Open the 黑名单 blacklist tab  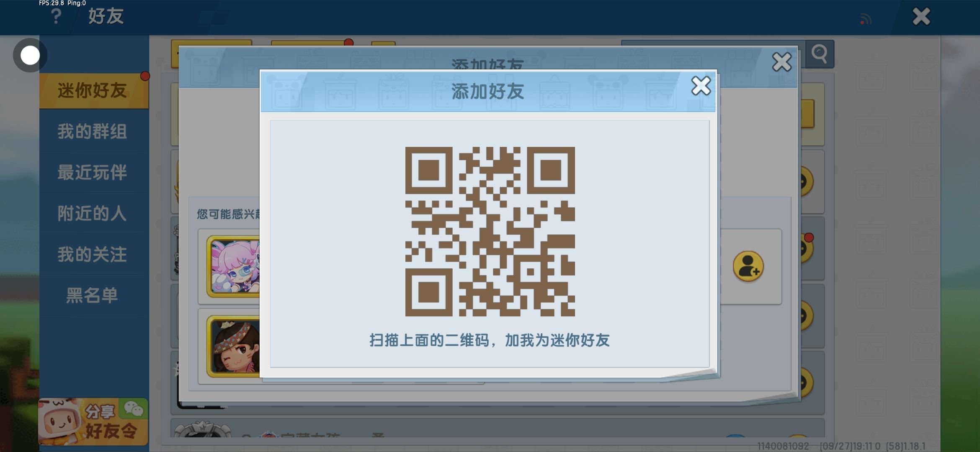92,295
